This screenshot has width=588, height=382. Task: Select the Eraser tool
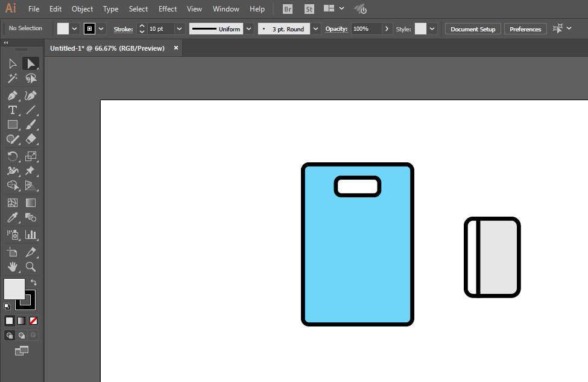31,139
